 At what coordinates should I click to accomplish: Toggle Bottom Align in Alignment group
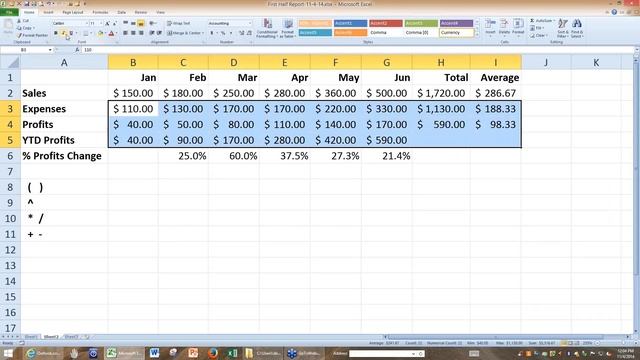(141, 23)
